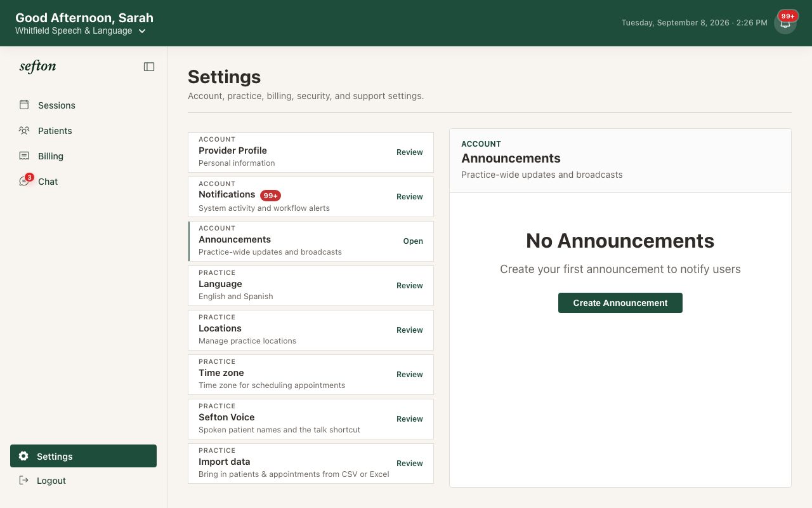
Task: Click 'Personal information' description text
Action: 237,163
